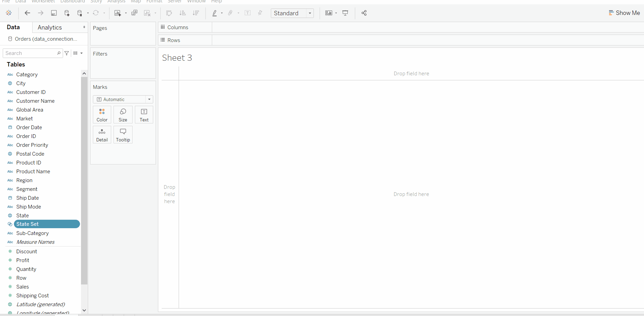Open the Standard fit dropdown
This screenshot has width=644, height=316.
point(292,13)
